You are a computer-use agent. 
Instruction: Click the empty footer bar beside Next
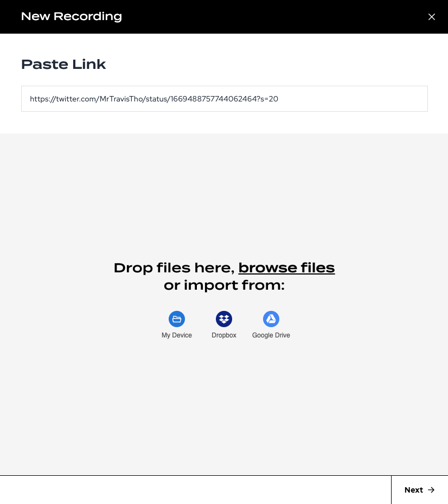[195, 490]
